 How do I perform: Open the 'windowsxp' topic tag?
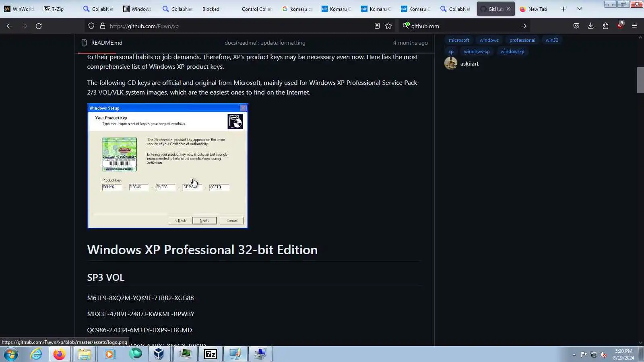512,51
